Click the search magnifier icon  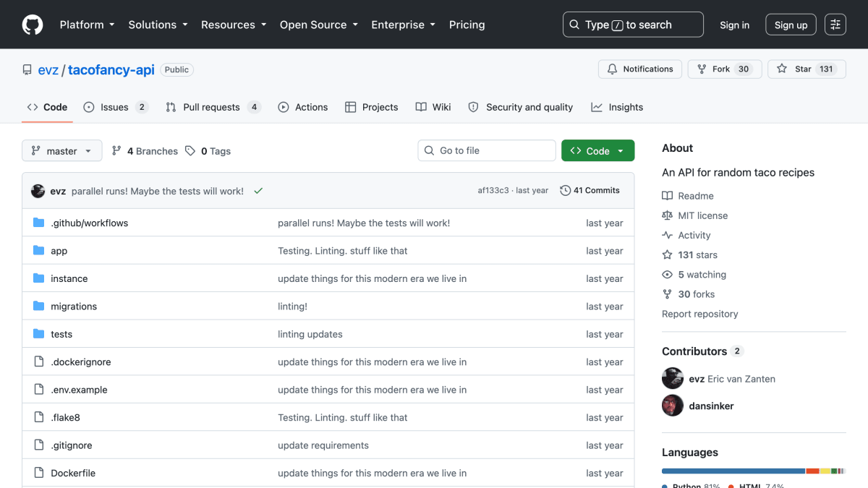coord(574,25)
